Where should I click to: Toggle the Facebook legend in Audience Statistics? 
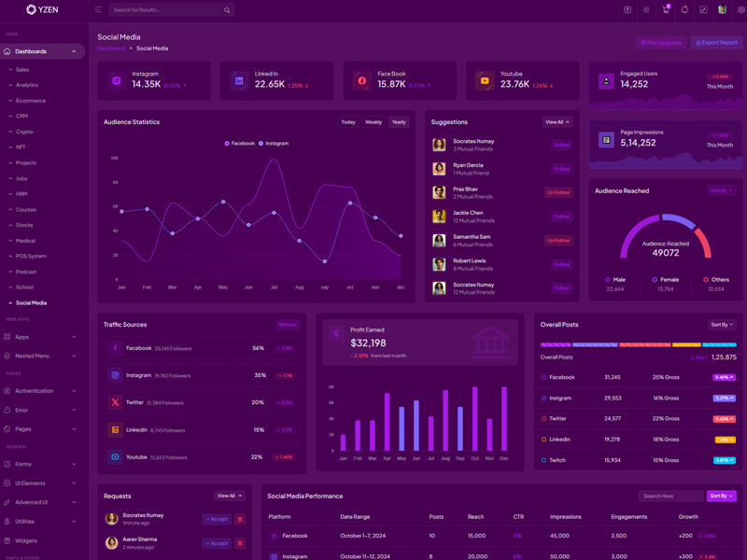pyautogui.click(x=239, y=144)
